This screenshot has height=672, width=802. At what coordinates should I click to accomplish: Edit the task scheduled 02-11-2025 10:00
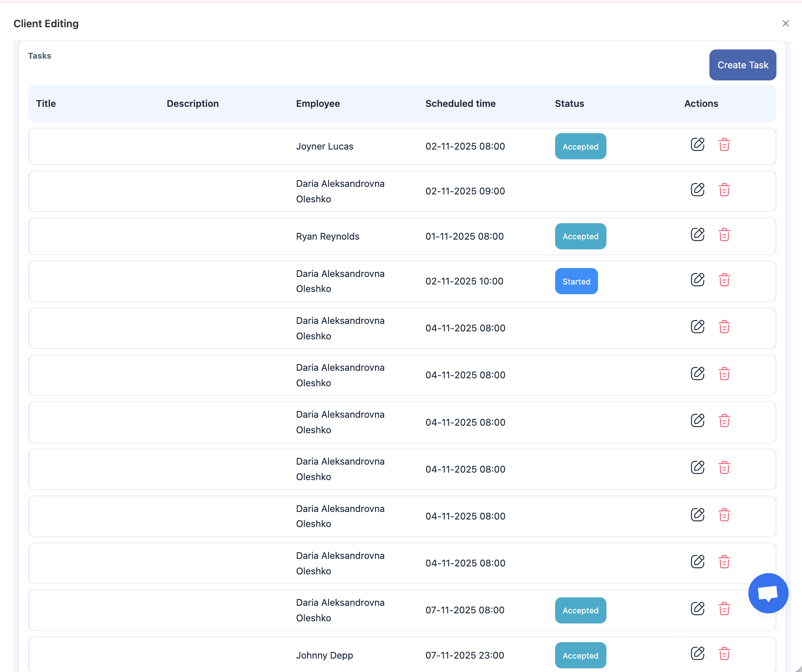[697, 279]
